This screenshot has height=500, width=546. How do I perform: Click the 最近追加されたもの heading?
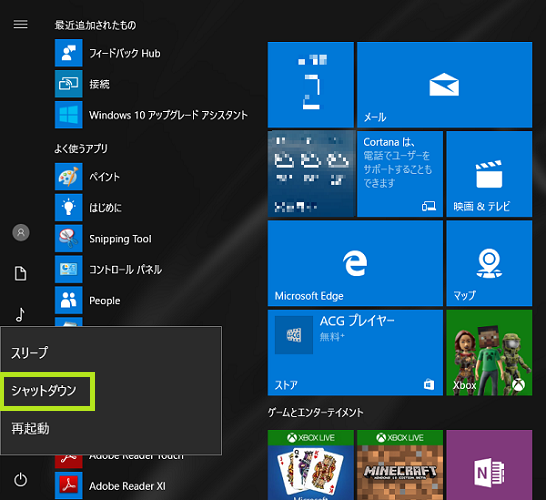coord(95,25)
